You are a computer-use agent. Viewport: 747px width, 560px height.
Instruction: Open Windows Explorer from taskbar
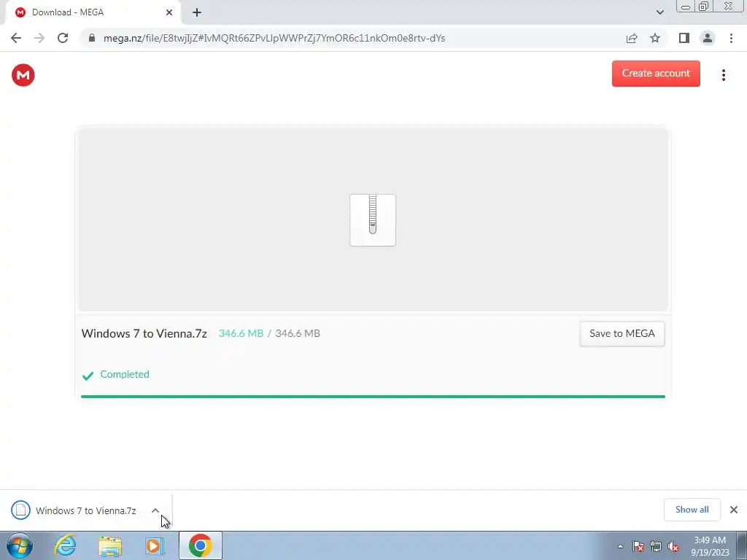pyautogui.click(x=110, y=546)
